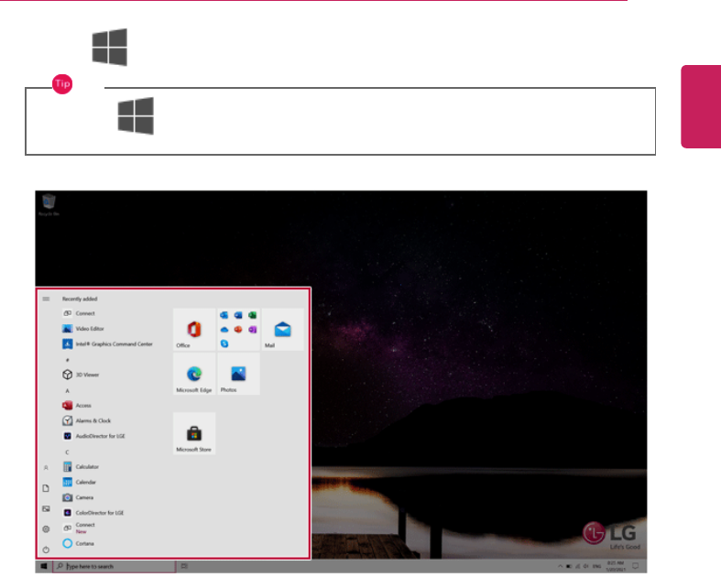Launch ColorDirector for LGE
Viewport: 721px width, 588px height.
93,513
